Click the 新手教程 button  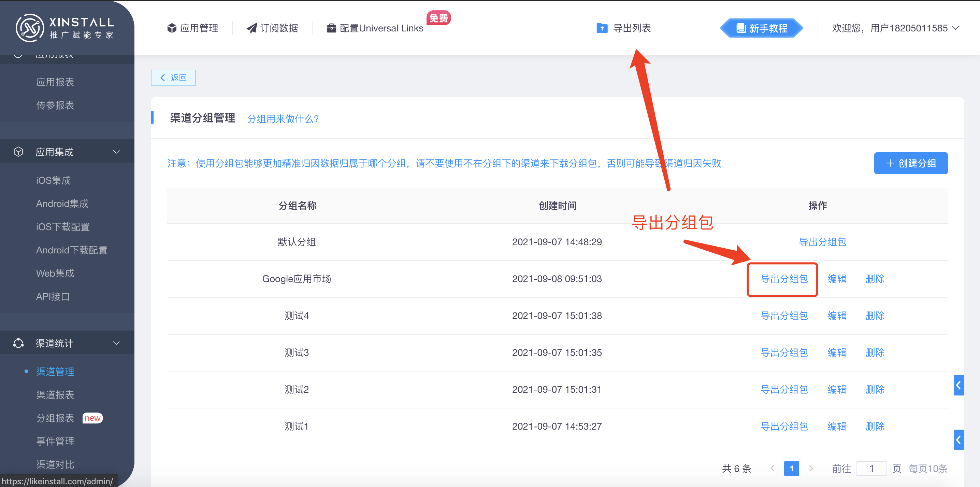761,28
